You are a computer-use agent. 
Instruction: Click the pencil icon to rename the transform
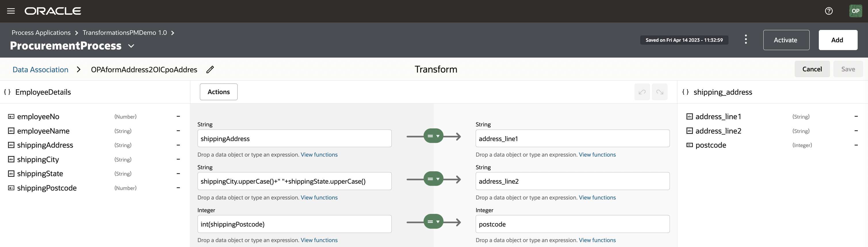(210, 69)
